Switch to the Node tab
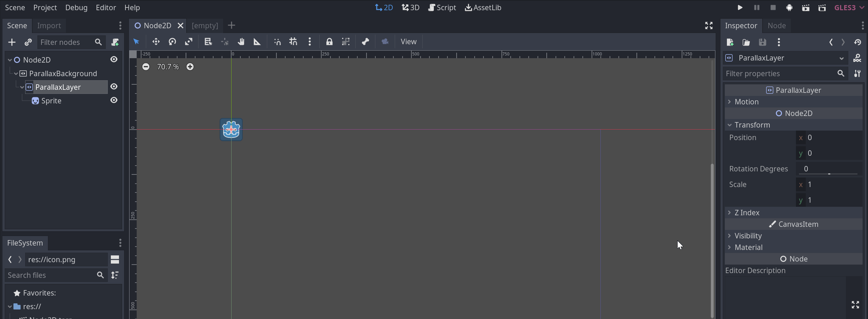 776,26
